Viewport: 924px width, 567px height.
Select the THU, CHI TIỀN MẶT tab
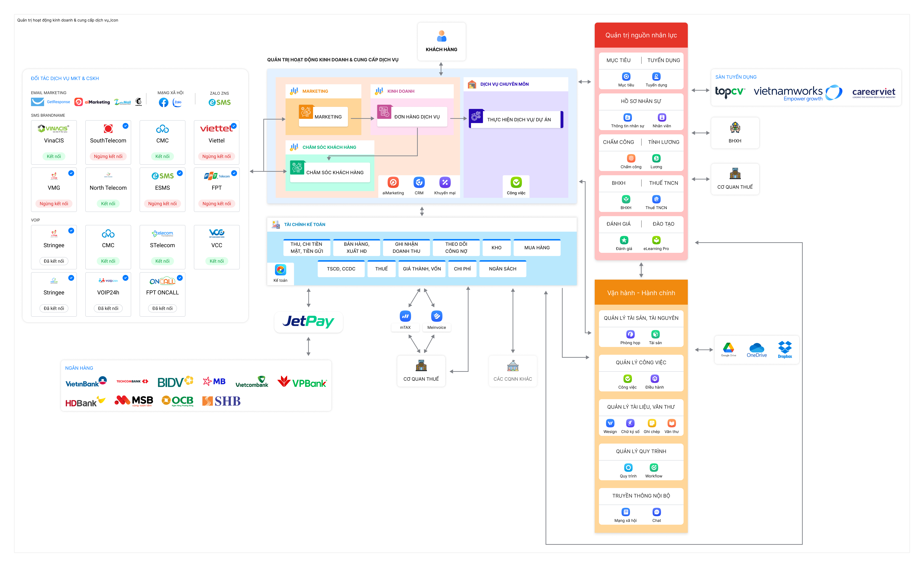(x=306, y=248)
